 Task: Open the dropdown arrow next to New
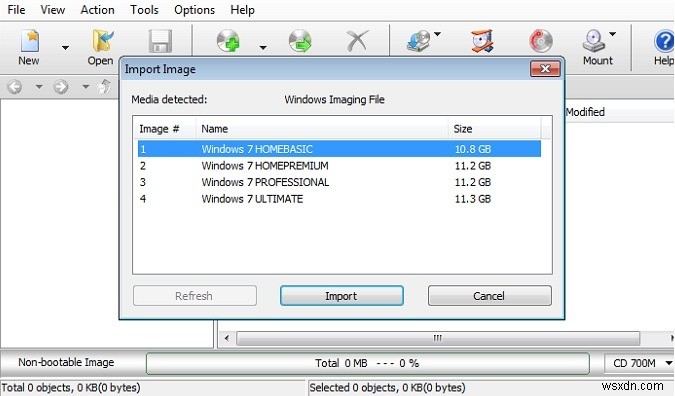point(65,47)
